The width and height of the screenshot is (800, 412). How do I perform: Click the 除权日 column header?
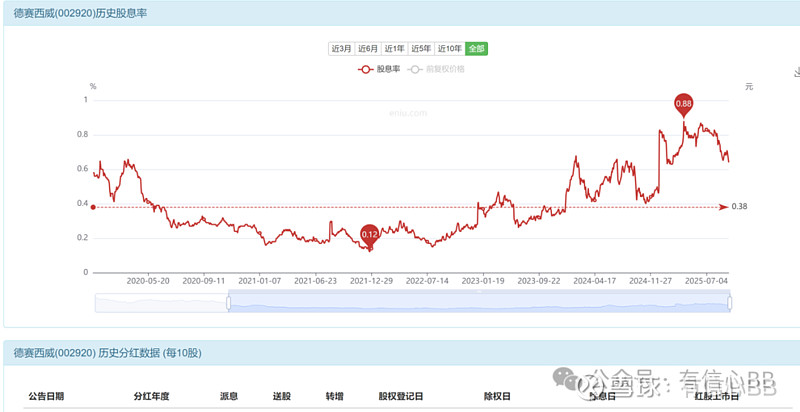click(497, 396)
